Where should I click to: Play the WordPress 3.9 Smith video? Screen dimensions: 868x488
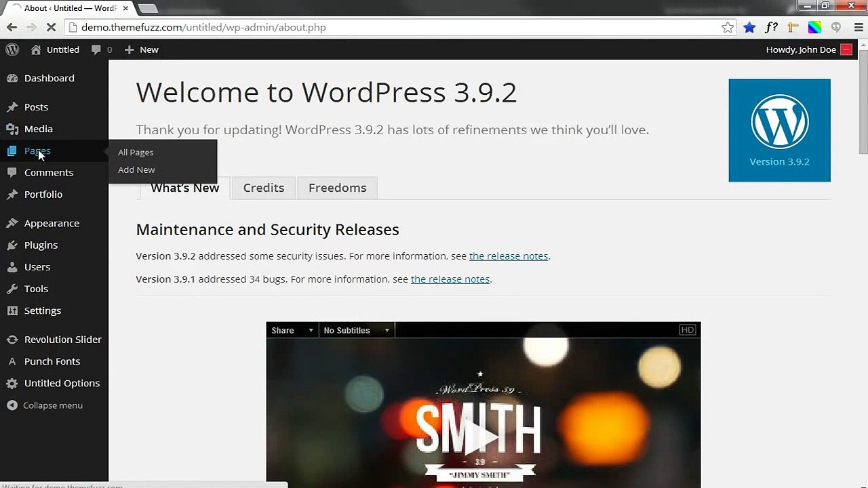483,437
